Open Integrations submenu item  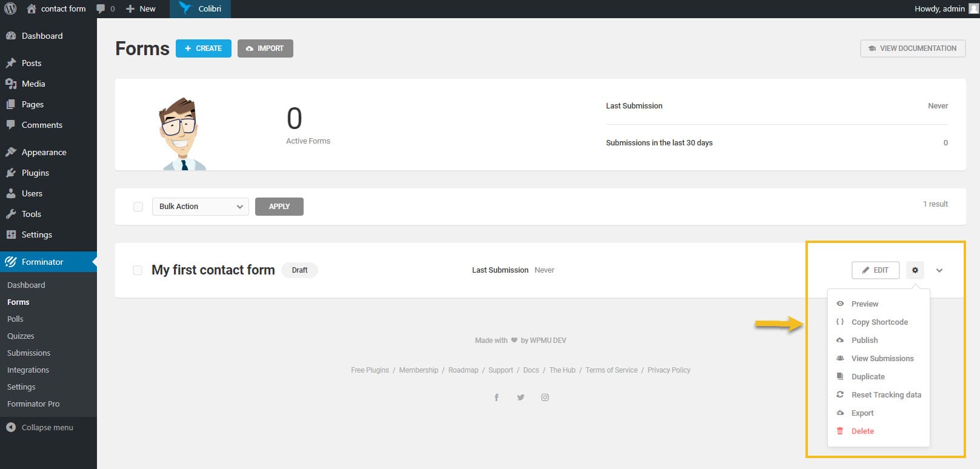28,370
